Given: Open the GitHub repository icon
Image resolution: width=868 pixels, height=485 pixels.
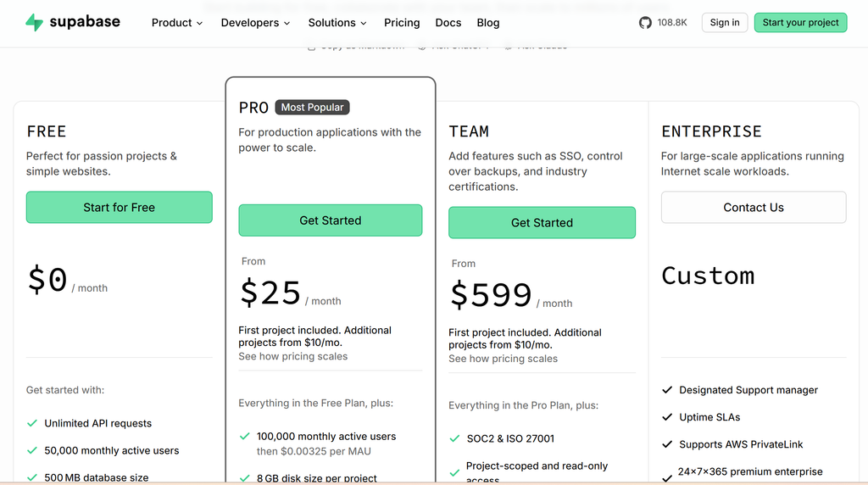Looking at the screenshot, I should pyautogui.click(x=645, y=23).
